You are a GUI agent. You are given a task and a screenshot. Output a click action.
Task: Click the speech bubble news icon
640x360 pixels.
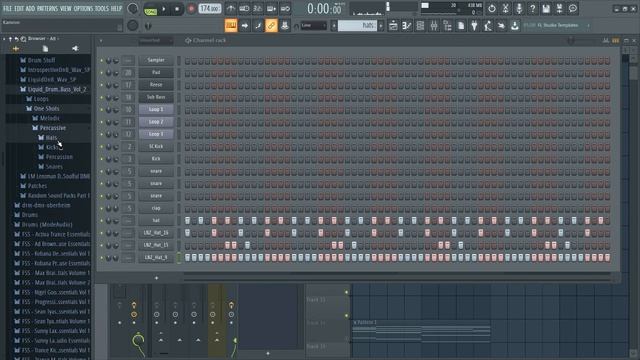click(x=573, y=8)
